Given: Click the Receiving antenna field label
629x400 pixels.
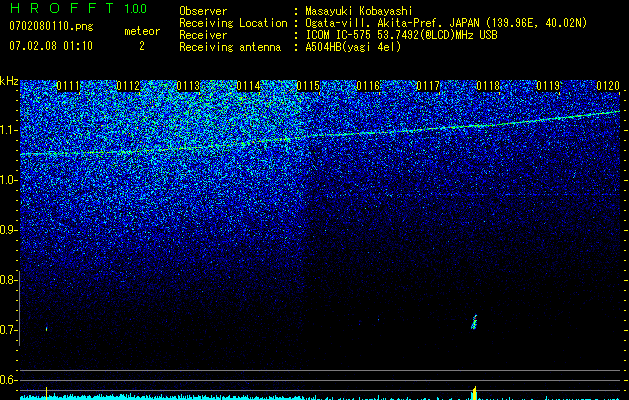Looking at the screenshot, I should [x=230, y=47].
